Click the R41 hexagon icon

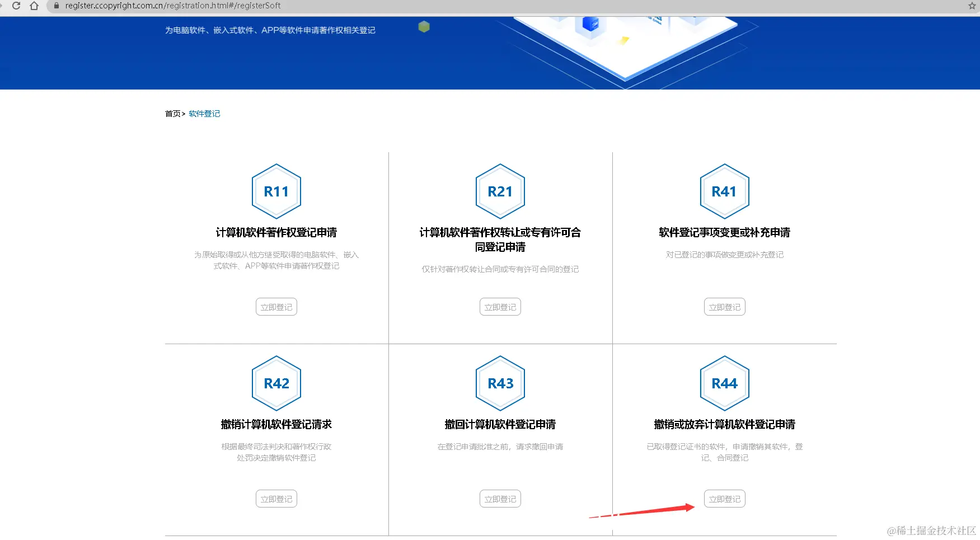(724, 191)
